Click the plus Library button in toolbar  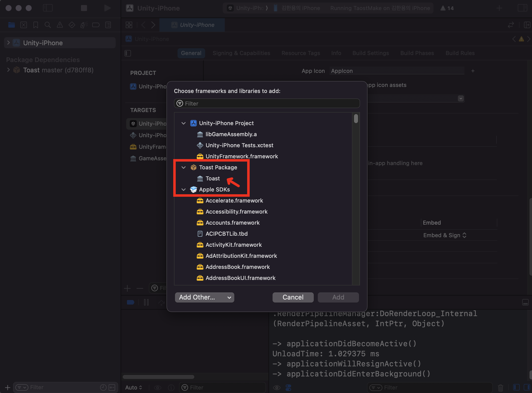(x=499, y=8)
